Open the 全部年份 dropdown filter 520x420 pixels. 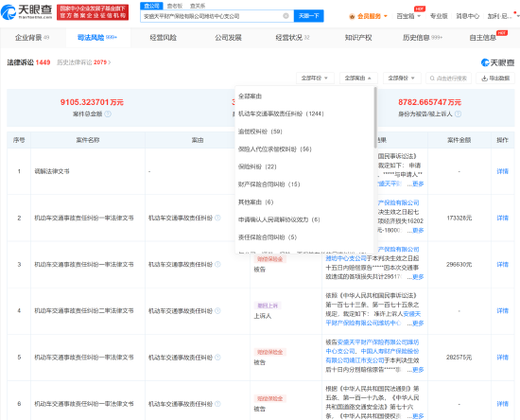315,78
